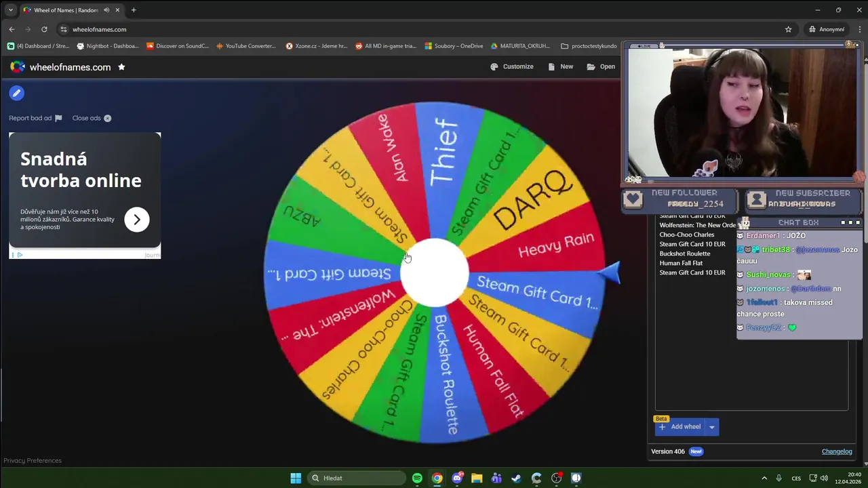Open the MATURITA_OKRUH... bookmark
The height and width of the screenshot is (488, 868).
[x=520, y=46]
